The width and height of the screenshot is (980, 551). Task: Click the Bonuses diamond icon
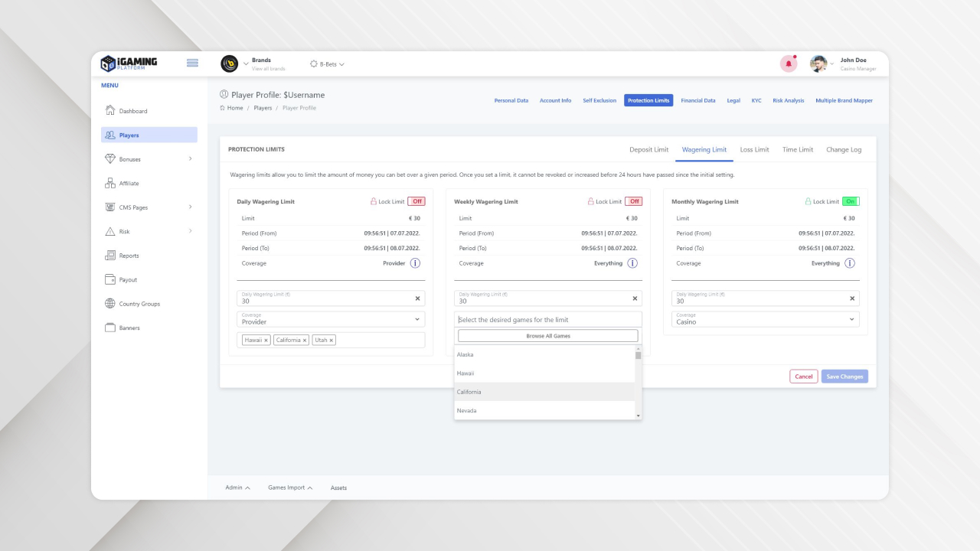click(x=109, y=158)
